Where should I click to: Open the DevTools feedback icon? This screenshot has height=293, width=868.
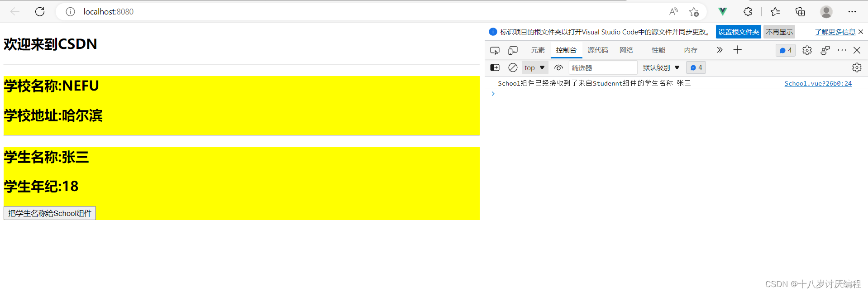coord(825,50)
